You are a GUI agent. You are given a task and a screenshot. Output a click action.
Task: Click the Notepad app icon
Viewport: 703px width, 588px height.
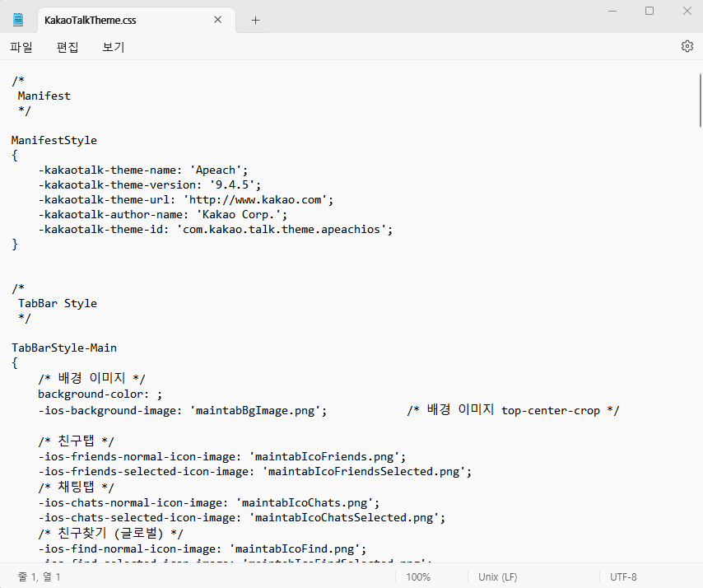click(18, 20)
